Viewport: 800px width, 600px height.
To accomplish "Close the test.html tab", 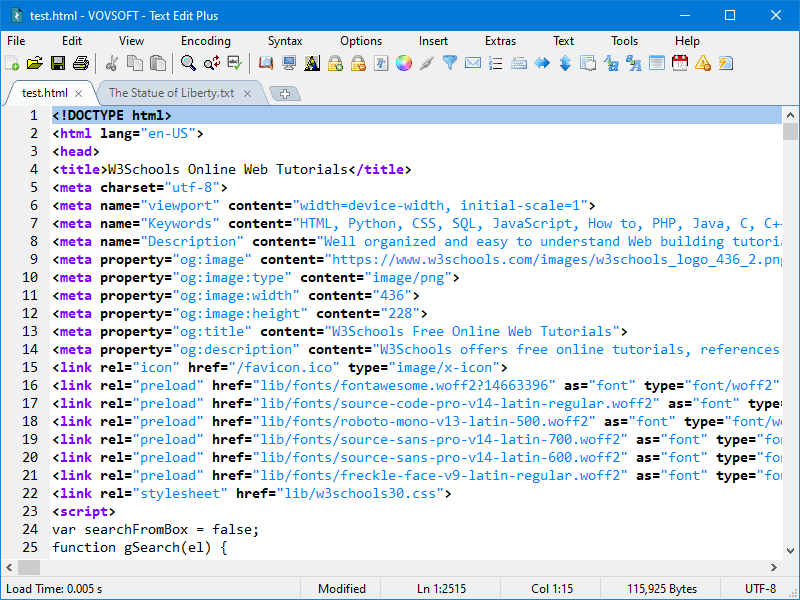I will coord(79,93).
